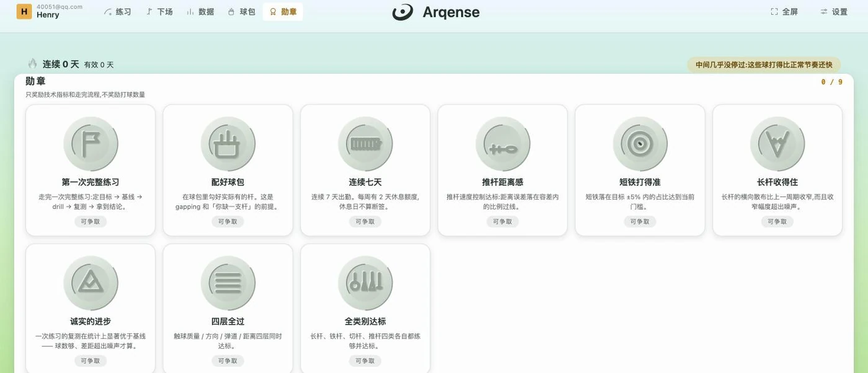Click the title 推杆距离感

pyautogui.click(x=503, y=182)
